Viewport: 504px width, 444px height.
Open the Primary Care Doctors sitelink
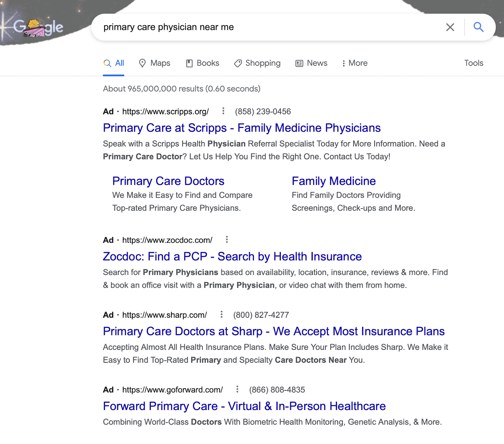168,181
